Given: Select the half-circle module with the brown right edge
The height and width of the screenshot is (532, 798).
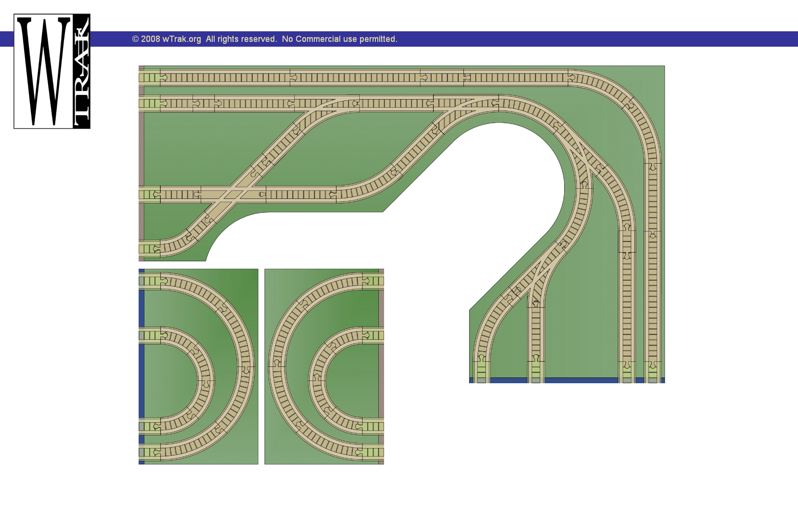Looking at the screenshot, I should click(x=324, y=366).
